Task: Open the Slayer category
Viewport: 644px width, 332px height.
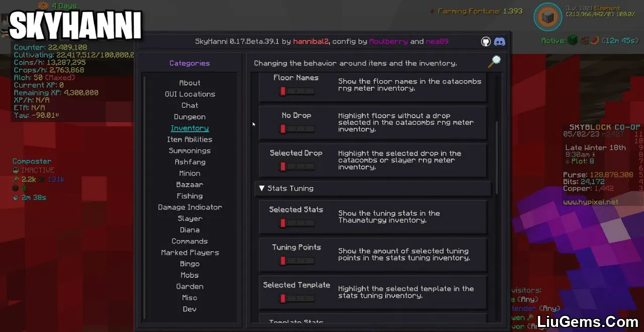Action: (x=190, y=219)
